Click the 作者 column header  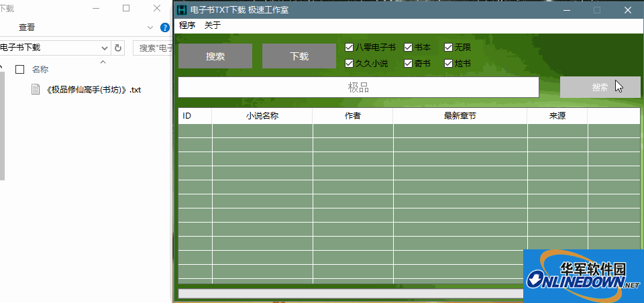tap(352, 116)
